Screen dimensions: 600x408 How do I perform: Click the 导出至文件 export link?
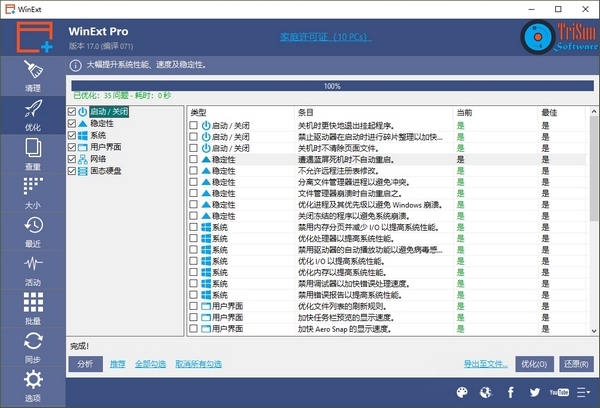[x=486, y=364]
